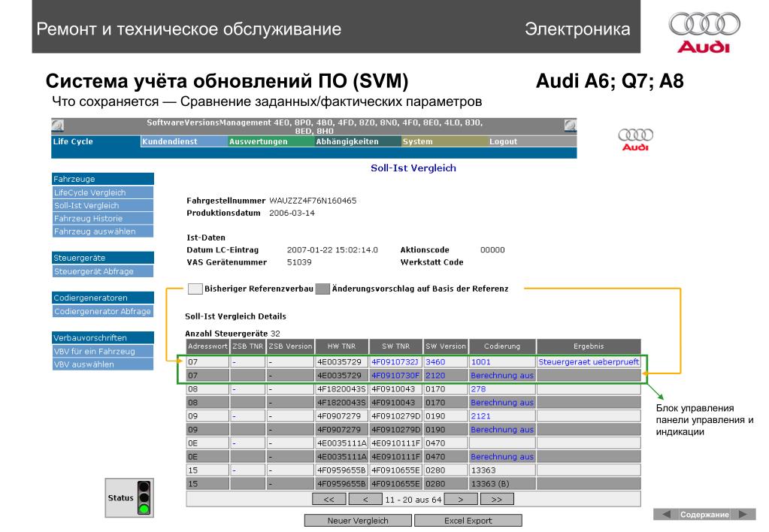This screenshot has width=769, height=532.
Task: Click the VIN WAUZZZ4F76N160465
Action: click(x=313, y=201)
